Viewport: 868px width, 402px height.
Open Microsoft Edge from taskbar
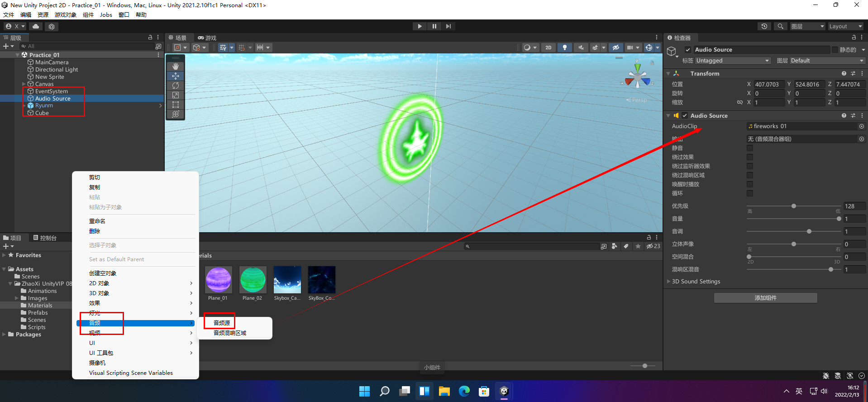tap(464, 391)
